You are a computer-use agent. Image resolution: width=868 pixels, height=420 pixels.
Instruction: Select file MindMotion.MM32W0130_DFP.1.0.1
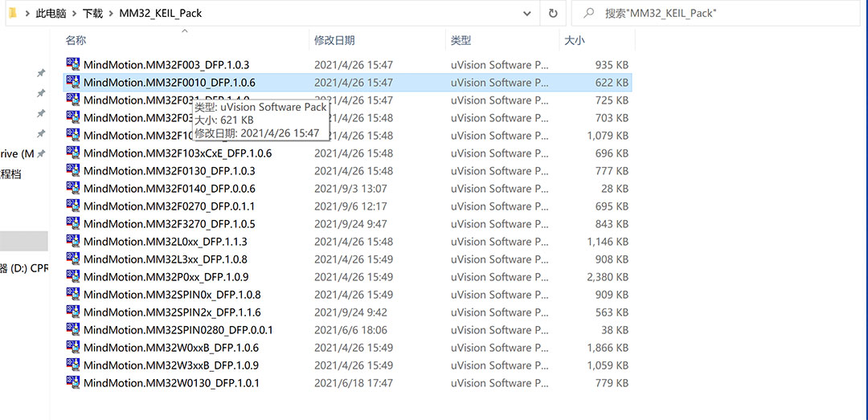click(172, 384)
